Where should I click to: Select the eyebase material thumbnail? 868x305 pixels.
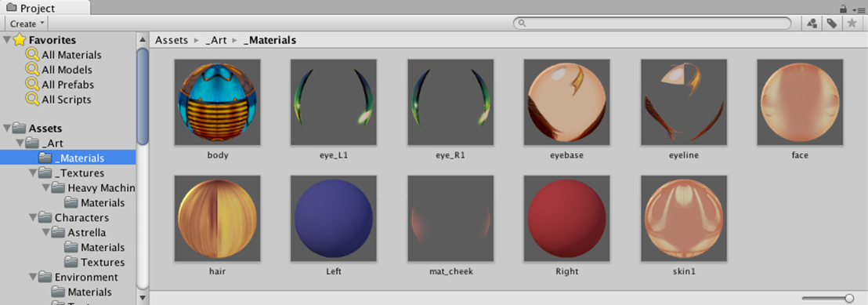click(x=567, y=103)
